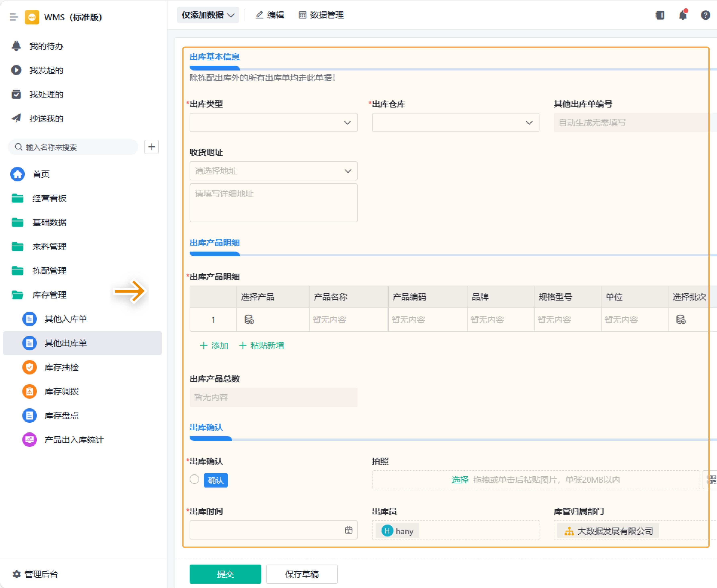The width and height of the screenshot is (717, 588).
Task: Open the notification bell in top bar
Action: tap(683, 15)
